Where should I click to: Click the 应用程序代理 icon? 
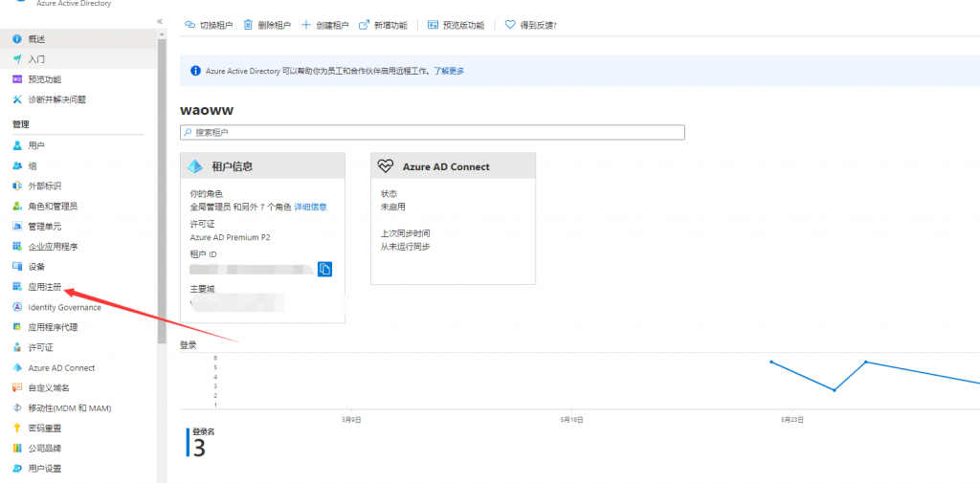point(17,327)
